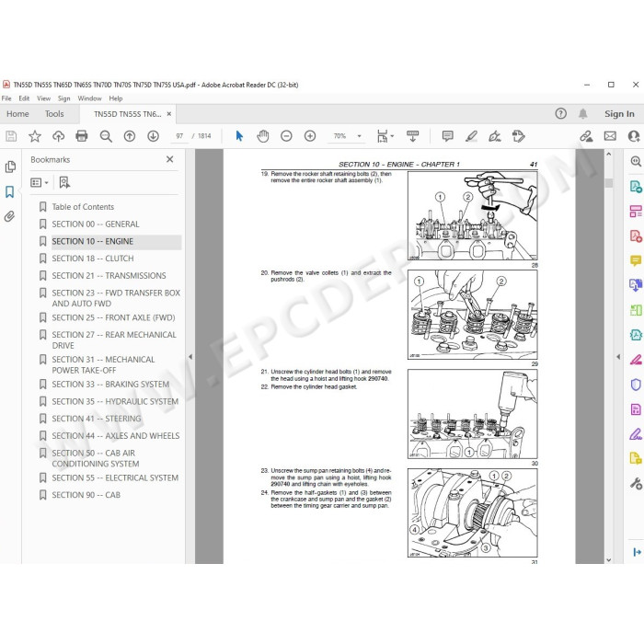
Task: Zoom out with the minus icon
Action: tap(286, 136)
